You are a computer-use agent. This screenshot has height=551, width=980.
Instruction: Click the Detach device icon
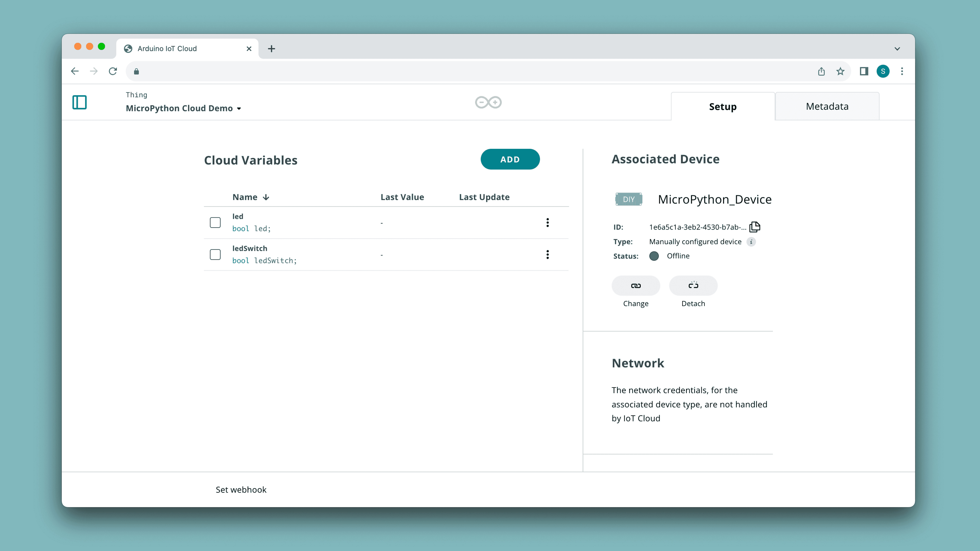[693, 286]
